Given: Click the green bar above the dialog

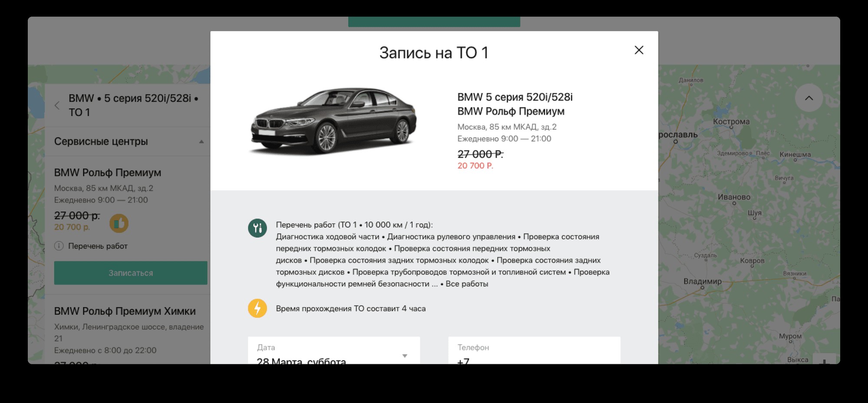Looking at the screenshot, I should [434, 22].
